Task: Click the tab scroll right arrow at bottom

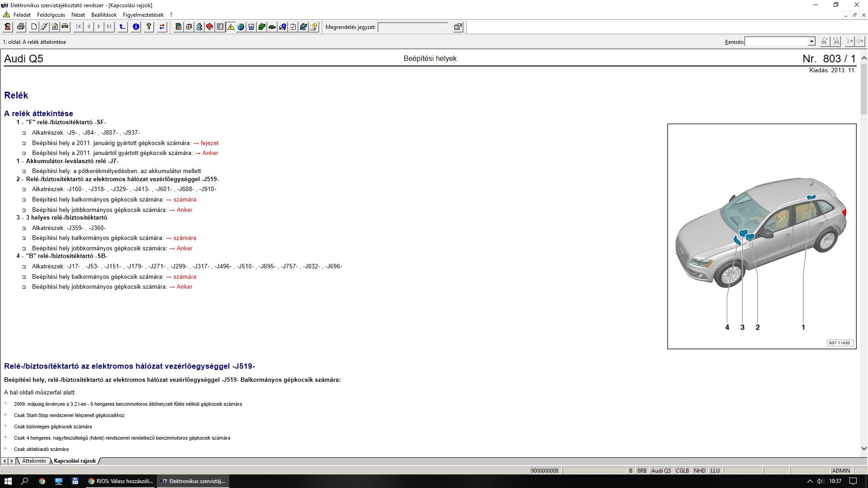Action: [12, 461]
